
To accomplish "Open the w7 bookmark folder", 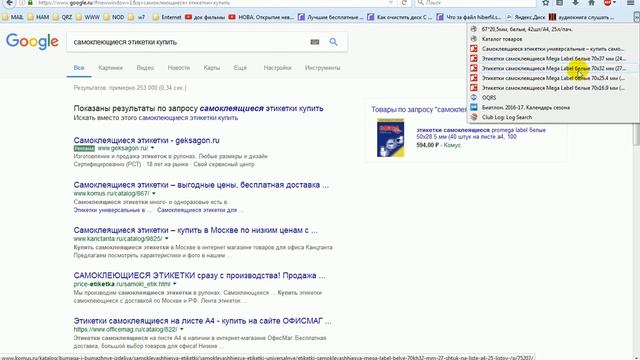I will coord(137,17).
